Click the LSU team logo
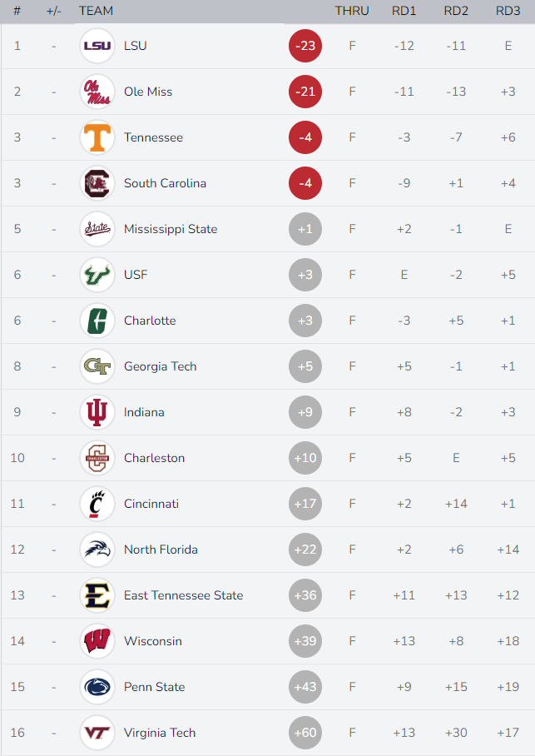The image size is (535, 756). (x=97, y=46)
